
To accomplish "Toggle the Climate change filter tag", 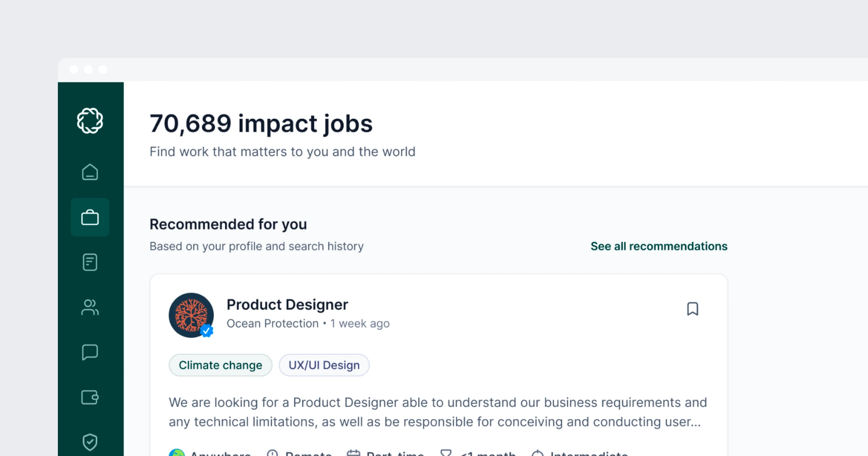I will click(220, 365).
